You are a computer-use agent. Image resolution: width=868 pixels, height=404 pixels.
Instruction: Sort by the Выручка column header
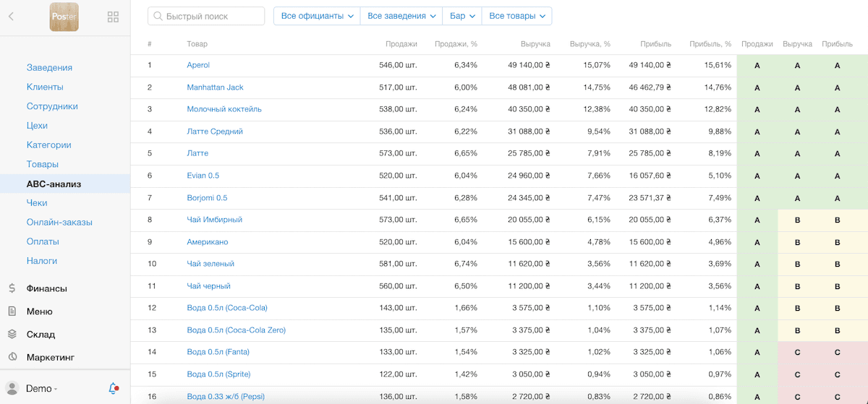click(535, 44)
